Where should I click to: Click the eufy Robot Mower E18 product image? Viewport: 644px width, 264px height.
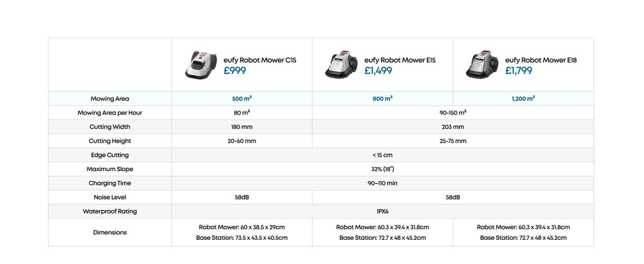(x=482, y=65)
